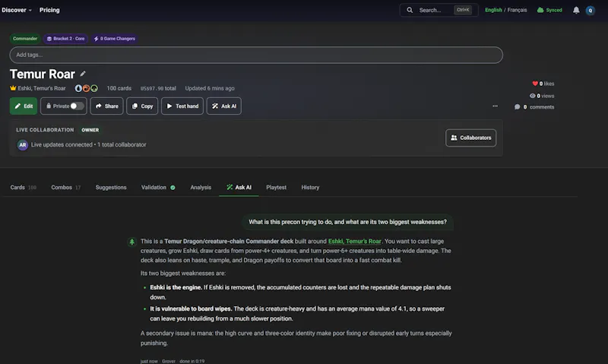Image resolution: width=608 pixels, height=364 pixels.
Task: Click the Ask AI button in toolbar
Action: point(224,106)
